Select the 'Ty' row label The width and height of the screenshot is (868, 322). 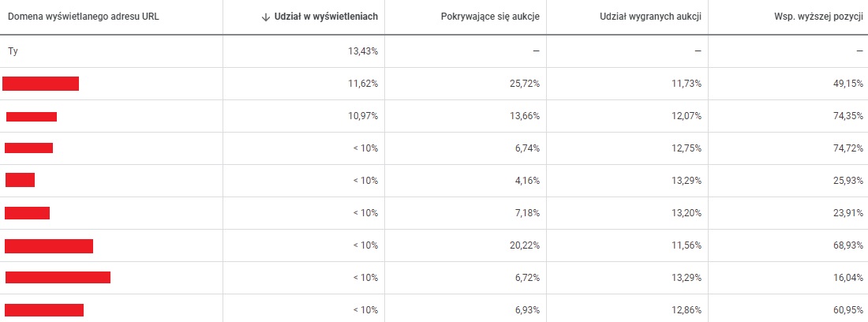point(13,51)
